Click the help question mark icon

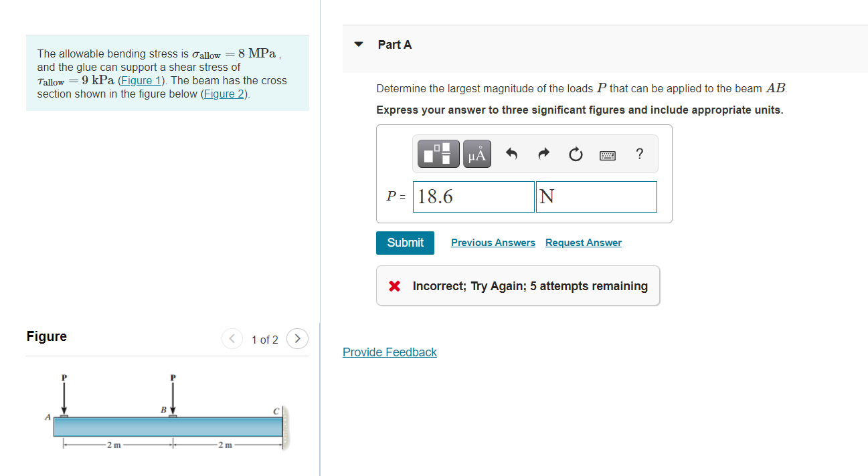point(639,154)
